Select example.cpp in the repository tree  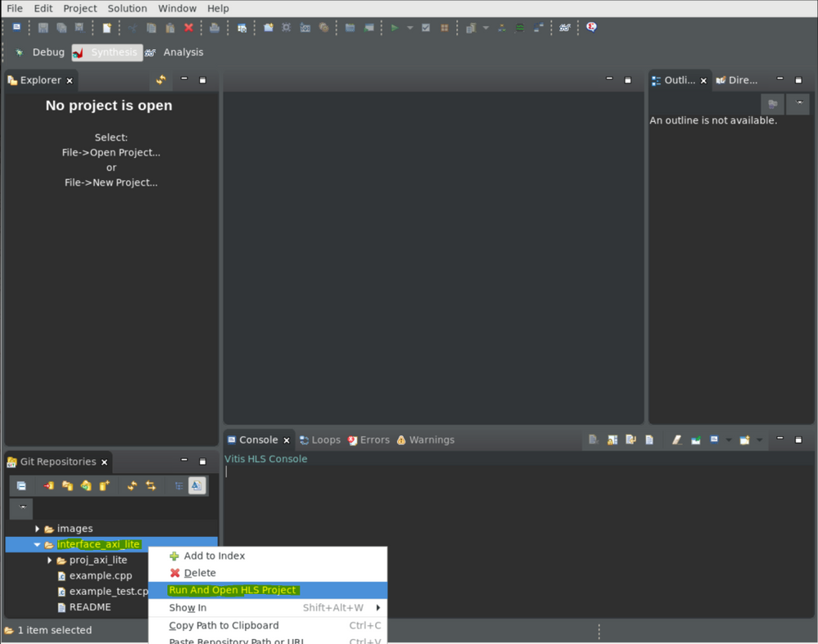pos(100,576)
